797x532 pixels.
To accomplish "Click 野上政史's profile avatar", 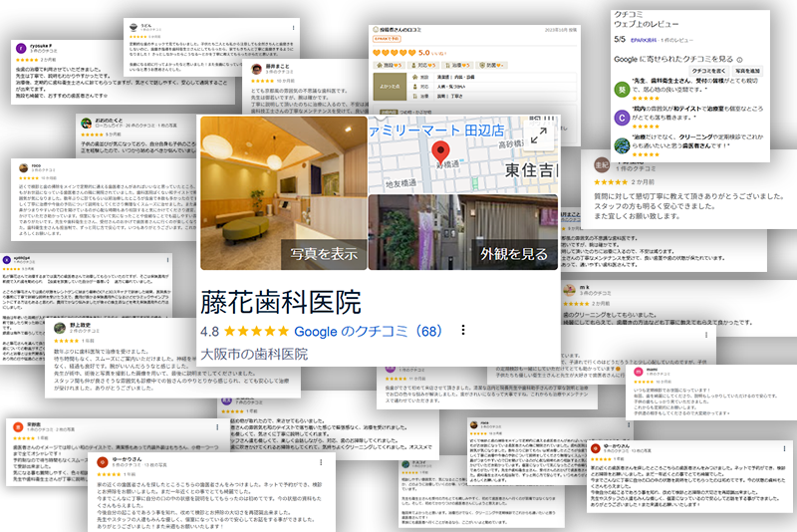I will tap(60, 328).
